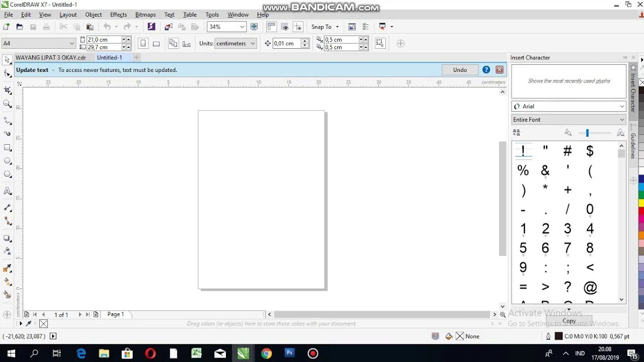The height and width of the screenshot is (362, 644).
Task: Expand the Snap To dropdown
Action: pyautogui.click(x=337, y=27)
